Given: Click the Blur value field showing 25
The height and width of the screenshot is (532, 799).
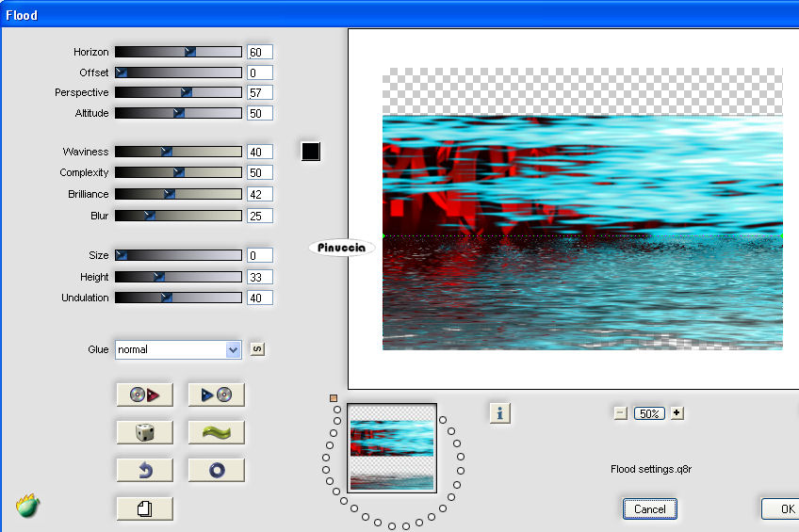Looking at the screenshot, I should [x=260, y=216].
